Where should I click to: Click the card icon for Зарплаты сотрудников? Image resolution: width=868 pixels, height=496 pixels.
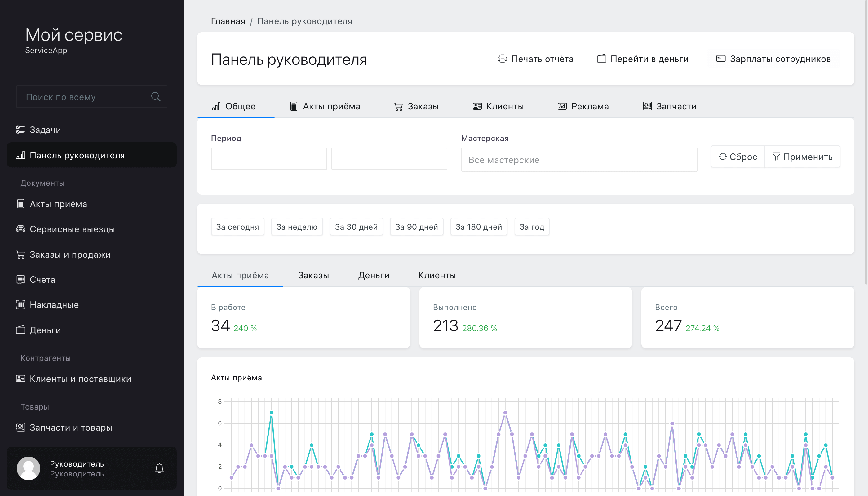721,59
